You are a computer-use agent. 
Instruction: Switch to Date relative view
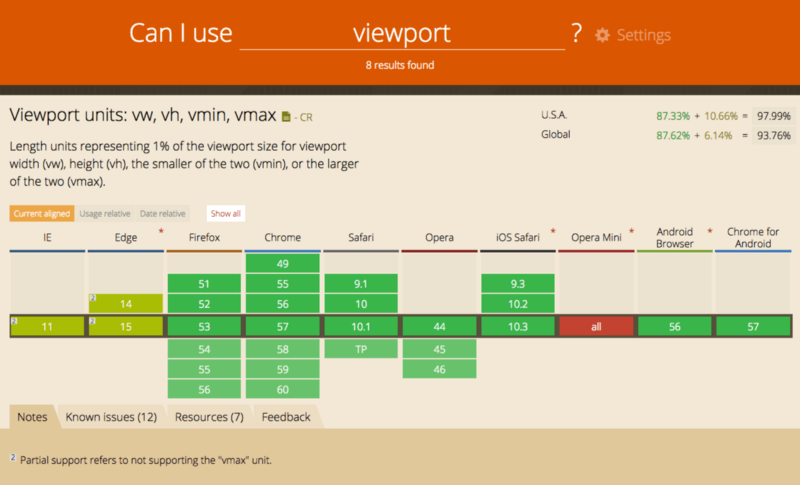(x=162, y=213)
